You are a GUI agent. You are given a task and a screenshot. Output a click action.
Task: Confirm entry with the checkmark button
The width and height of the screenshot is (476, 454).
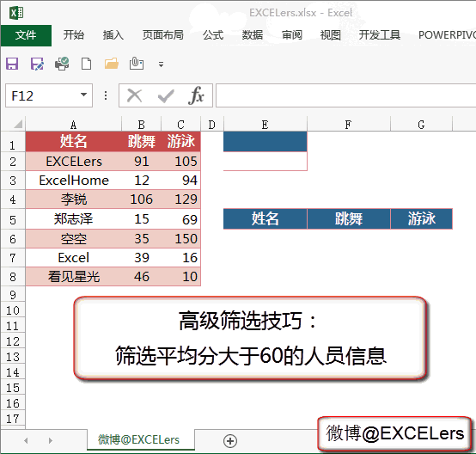pyautogui.click(x=166, y=96)
